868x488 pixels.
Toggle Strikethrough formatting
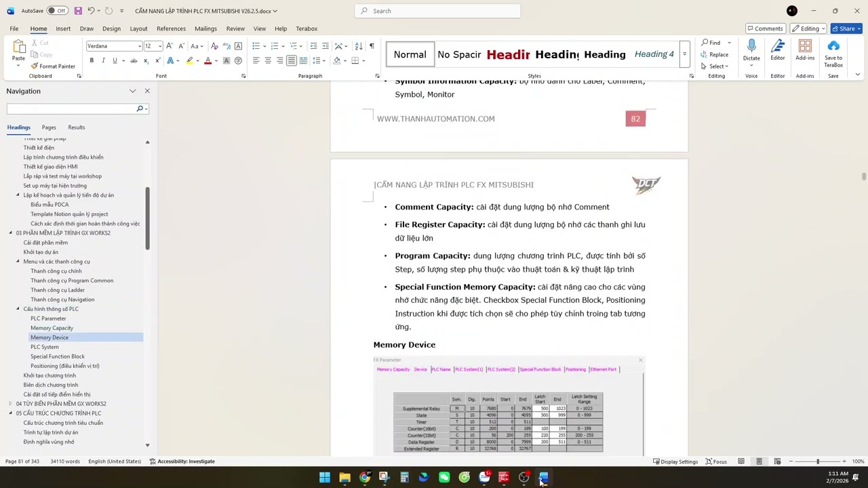pos(134,61)
